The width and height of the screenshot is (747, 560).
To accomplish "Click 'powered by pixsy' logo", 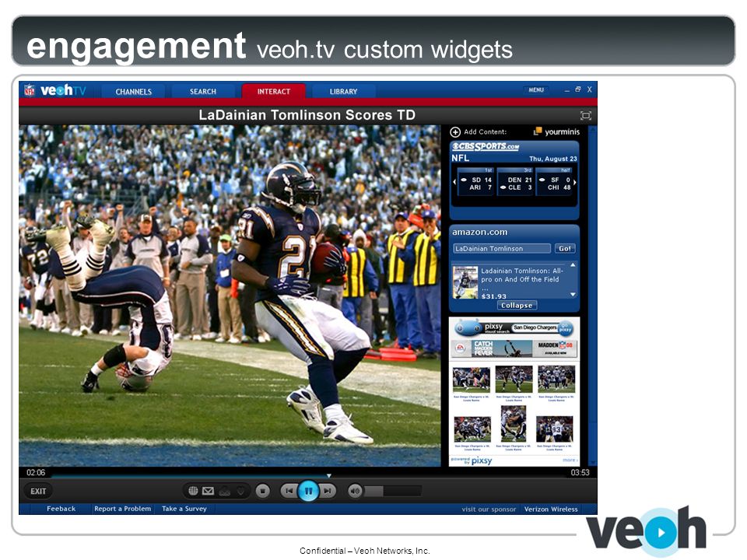I will coord(472,460).
